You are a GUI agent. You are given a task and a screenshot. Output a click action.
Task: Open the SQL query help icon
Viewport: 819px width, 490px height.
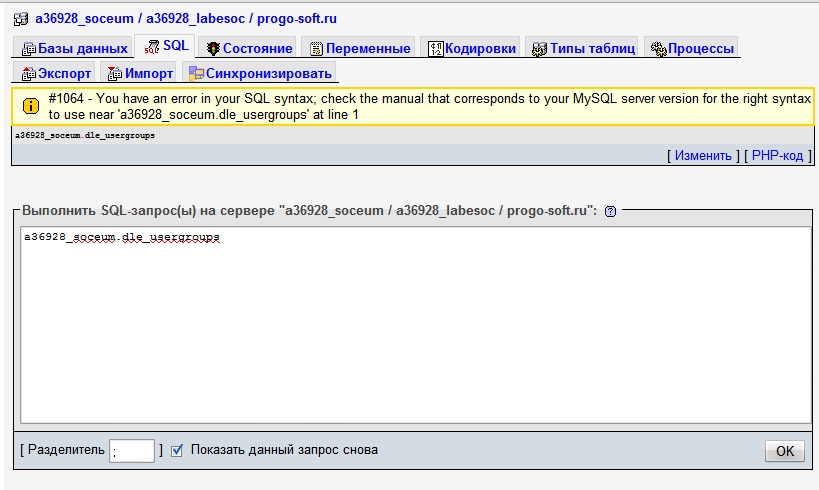(x=611, y=212)
